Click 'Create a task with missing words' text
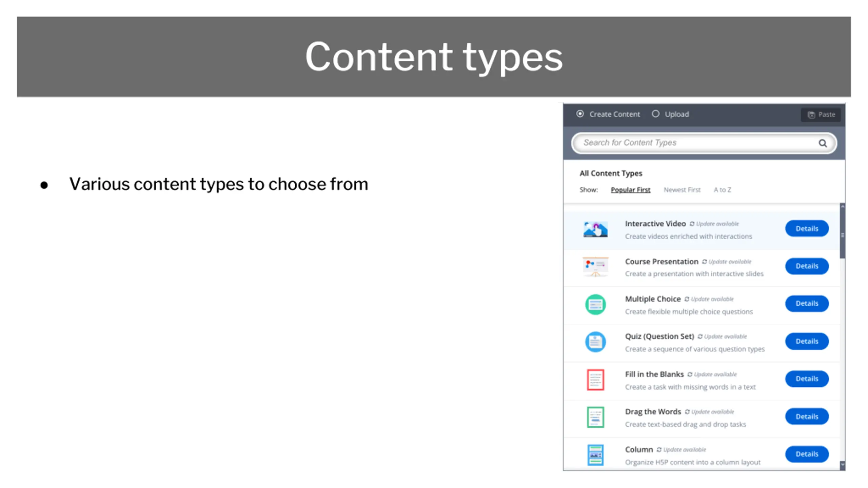868x488 pixels. click(x=690, y=387)
